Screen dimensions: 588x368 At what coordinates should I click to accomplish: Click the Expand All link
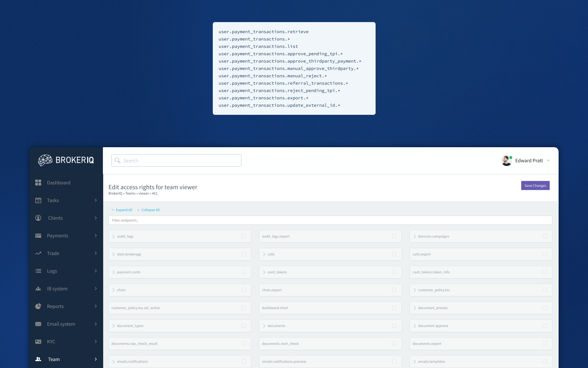coord(122,210)
